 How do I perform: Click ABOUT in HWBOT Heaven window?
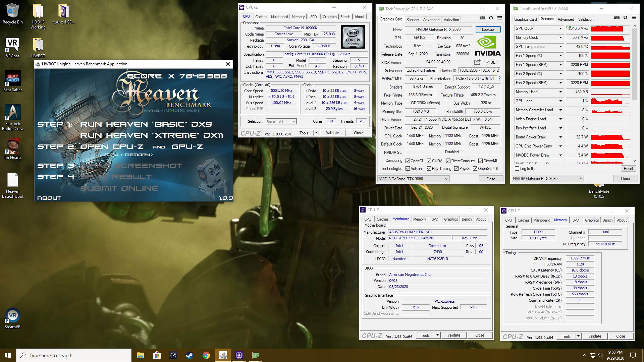49,198
